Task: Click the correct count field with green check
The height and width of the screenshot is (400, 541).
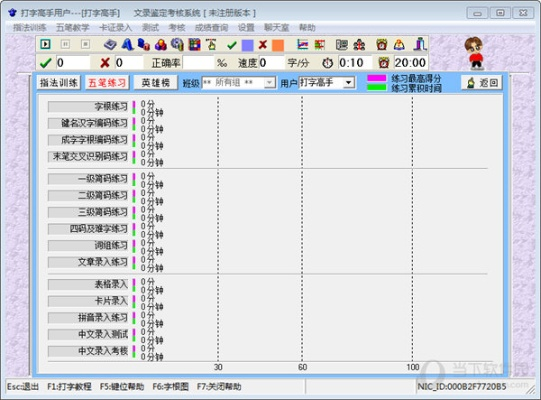Action: [73, 63]
